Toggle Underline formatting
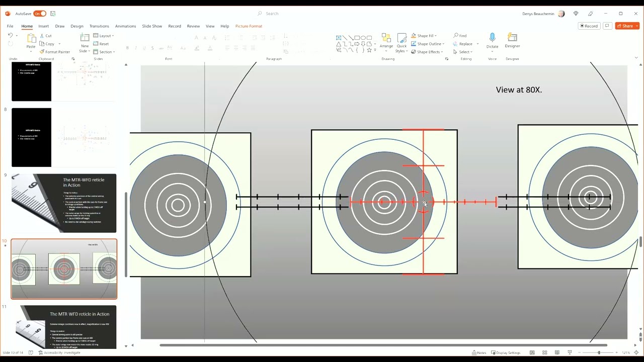Screen dimensions: 644x362 tap(144, 48)
